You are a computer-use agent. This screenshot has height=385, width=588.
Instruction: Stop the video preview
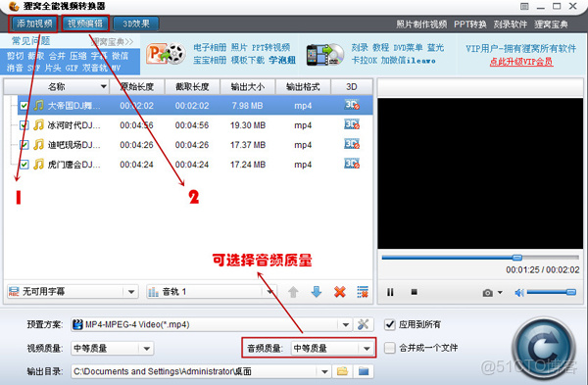point(414,292)
